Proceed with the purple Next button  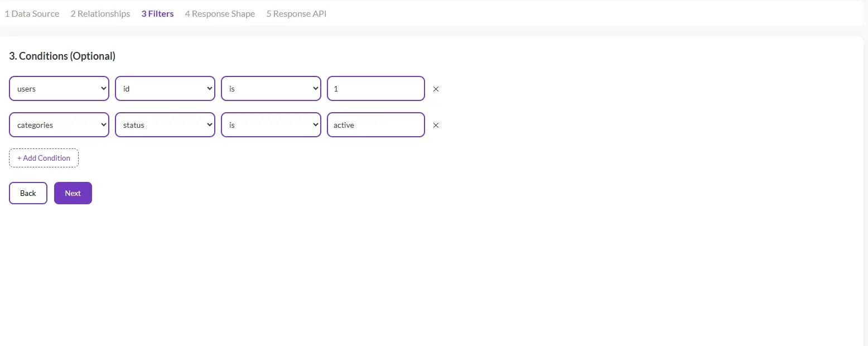[73, 193]
